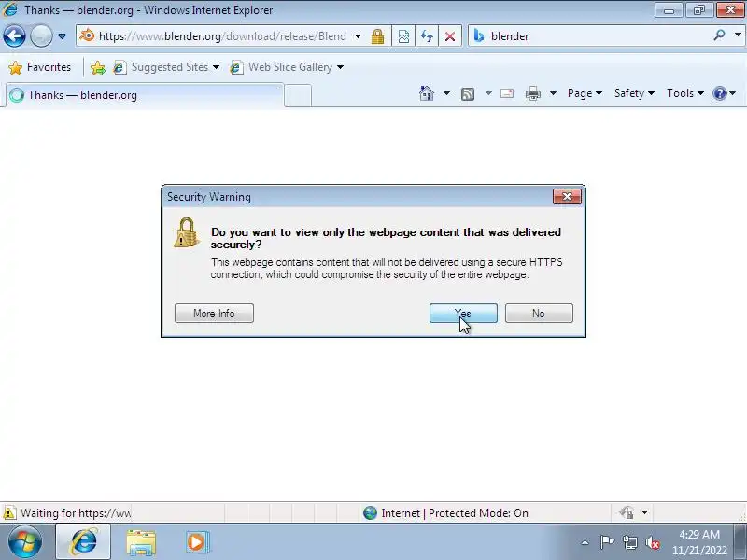Click the Back navigation arrow

(14, 36)
